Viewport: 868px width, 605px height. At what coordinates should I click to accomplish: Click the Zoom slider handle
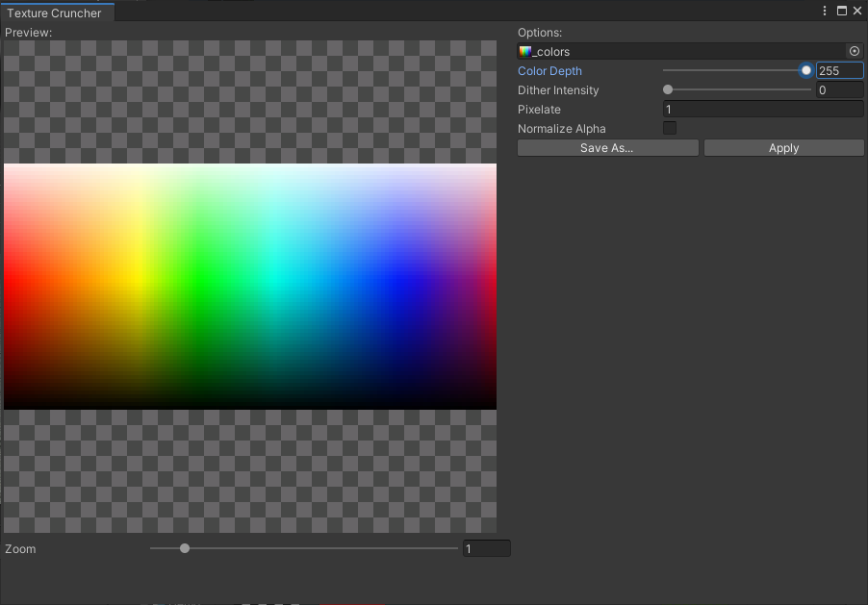coord(185,548)
